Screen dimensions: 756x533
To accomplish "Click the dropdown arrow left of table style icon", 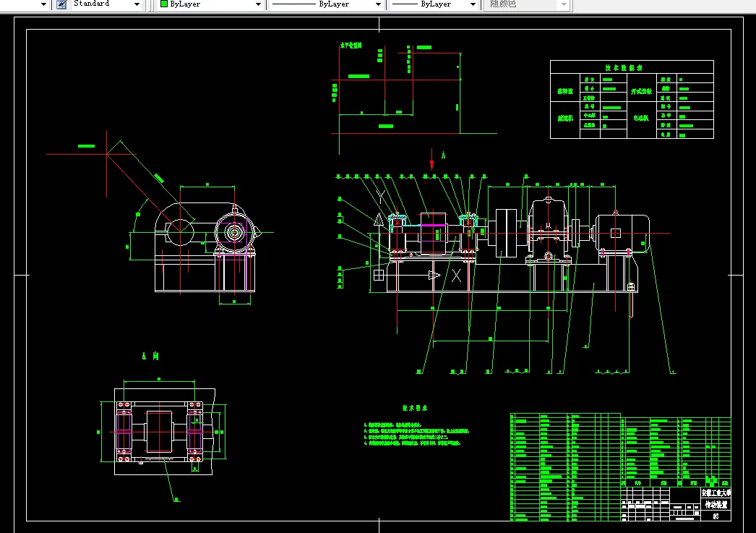I will pos(43,4).
